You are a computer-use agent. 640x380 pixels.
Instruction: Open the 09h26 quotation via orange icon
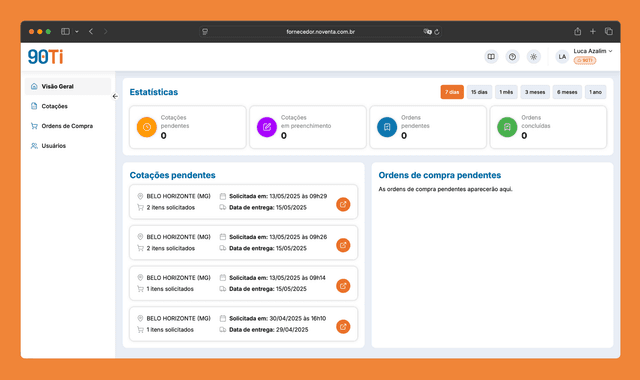[343, 245]
